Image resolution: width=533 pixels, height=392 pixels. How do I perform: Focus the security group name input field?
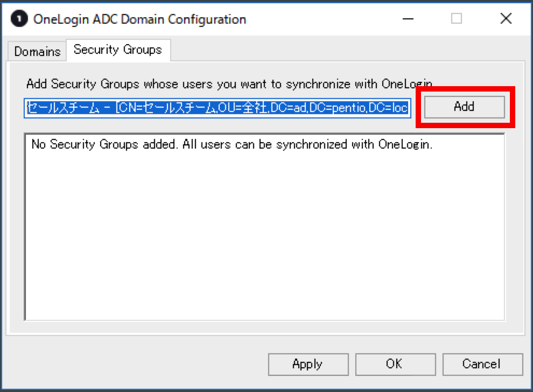[218, 108]
